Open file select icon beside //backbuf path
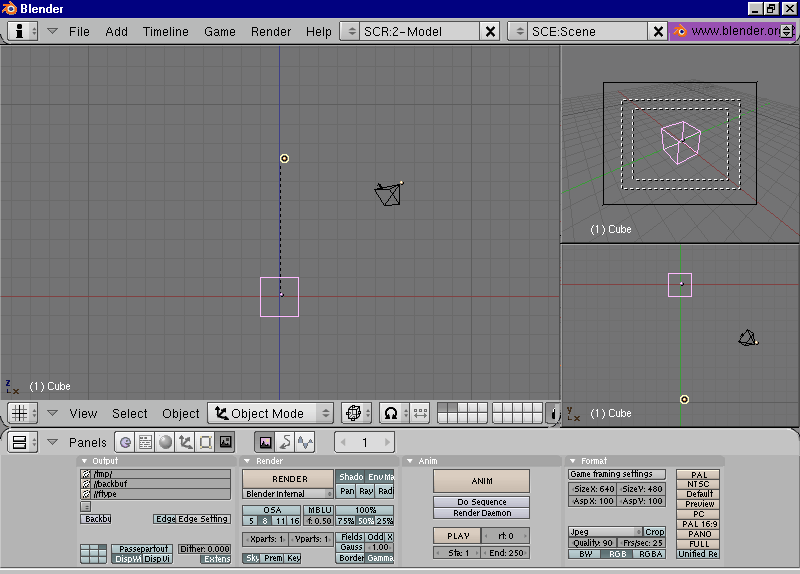800x574 pixels. coord(86,484)
